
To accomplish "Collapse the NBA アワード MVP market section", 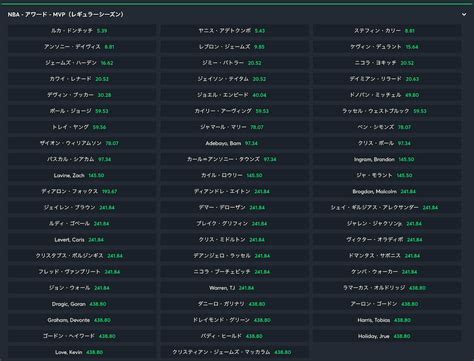I will pyautogui.click(x=464, y=14).
